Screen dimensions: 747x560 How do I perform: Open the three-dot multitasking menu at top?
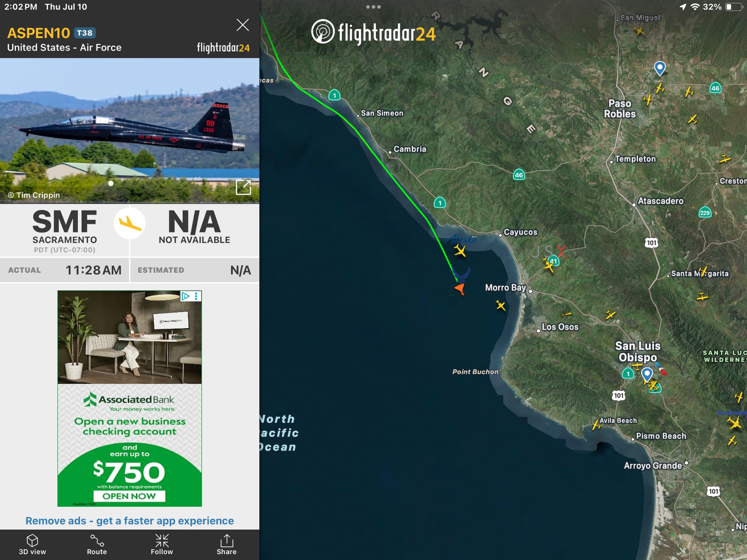click(373, 7)
